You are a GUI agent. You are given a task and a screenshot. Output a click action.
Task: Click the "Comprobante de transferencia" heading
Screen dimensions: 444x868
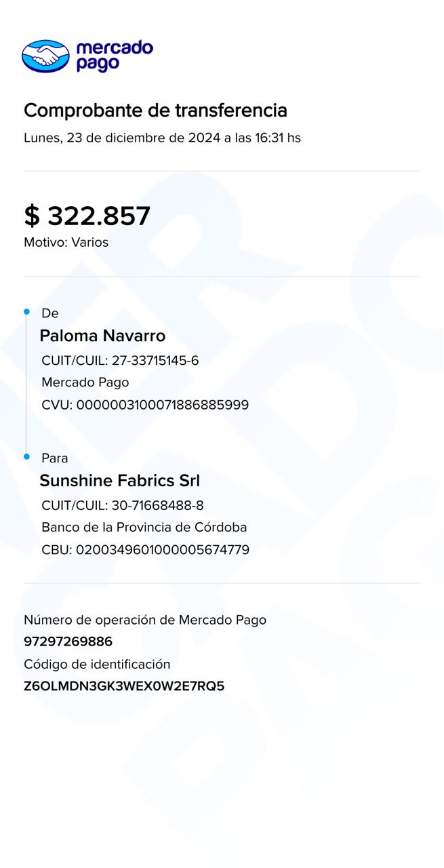(155, 111)
